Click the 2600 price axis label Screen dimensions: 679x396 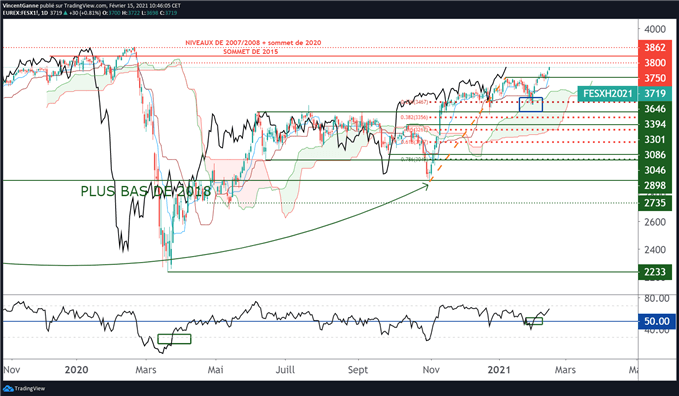(655, 222)
